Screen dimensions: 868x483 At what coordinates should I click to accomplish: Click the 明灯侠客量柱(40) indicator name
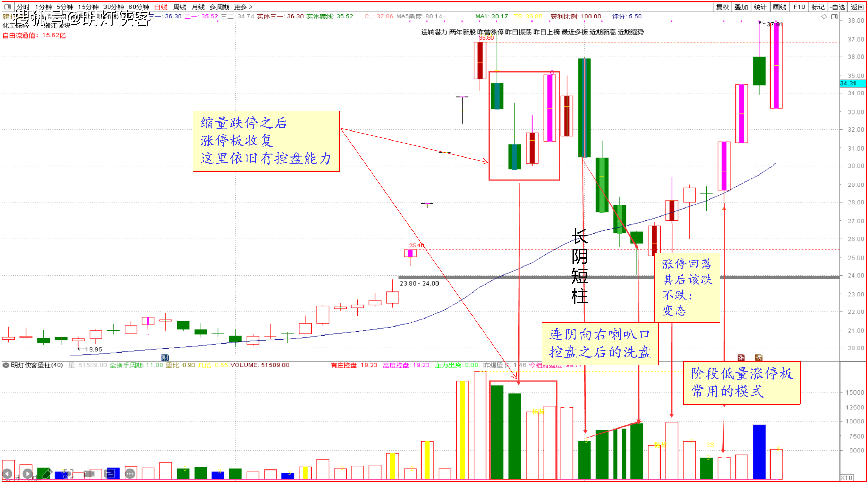37,365
